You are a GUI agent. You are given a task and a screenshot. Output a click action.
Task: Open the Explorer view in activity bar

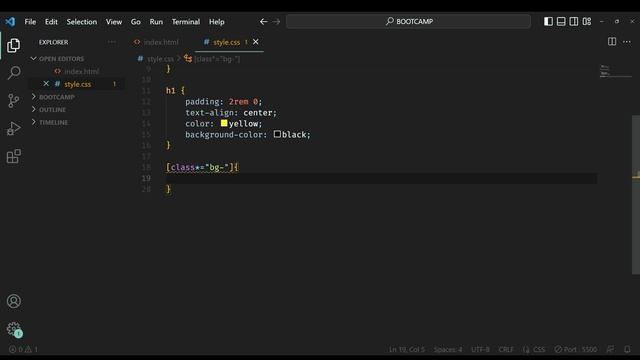click(x=13, y=45)
